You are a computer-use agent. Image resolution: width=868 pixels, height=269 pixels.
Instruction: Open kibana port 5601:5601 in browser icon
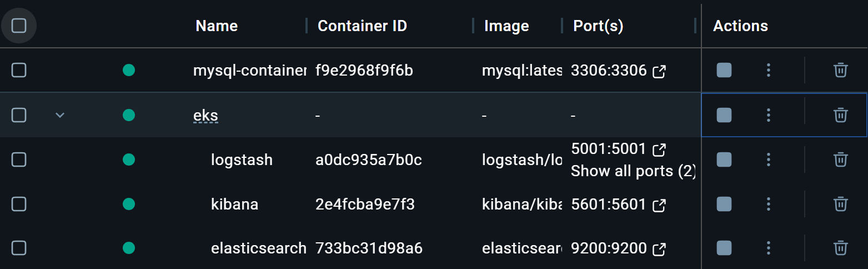tap(659, 205)
